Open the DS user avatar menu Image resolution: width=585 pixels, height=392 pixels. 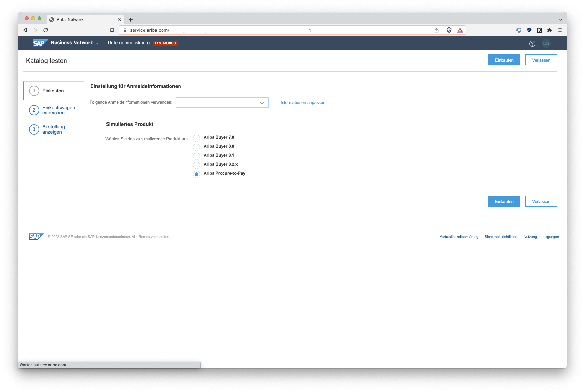[x=546, y=43]
